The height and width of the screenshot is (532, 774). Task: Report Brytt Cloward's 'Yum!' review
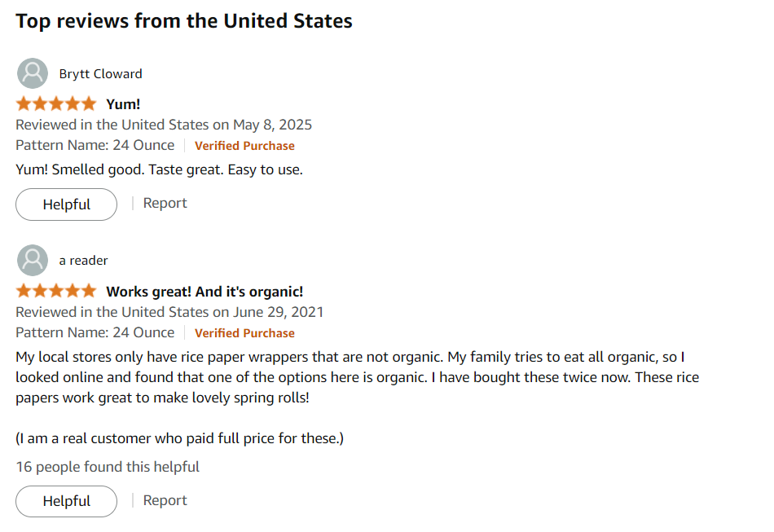click(165, 204)
